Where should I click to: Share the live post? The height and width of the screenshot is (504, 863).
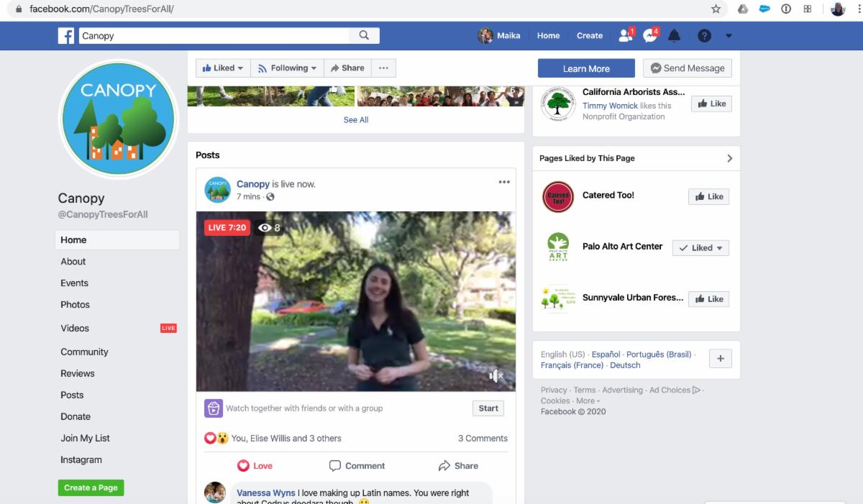tap(458, 466)
